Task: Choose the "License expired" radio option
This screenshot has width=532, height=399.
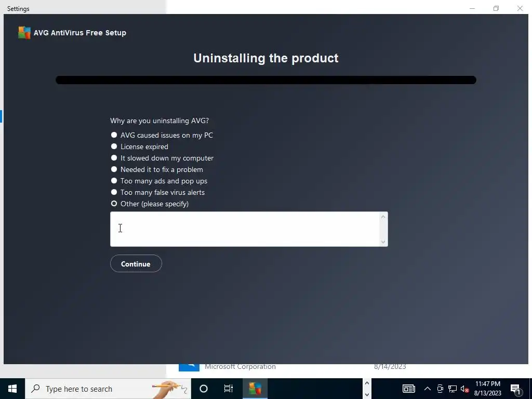Action: pos(114,147)
